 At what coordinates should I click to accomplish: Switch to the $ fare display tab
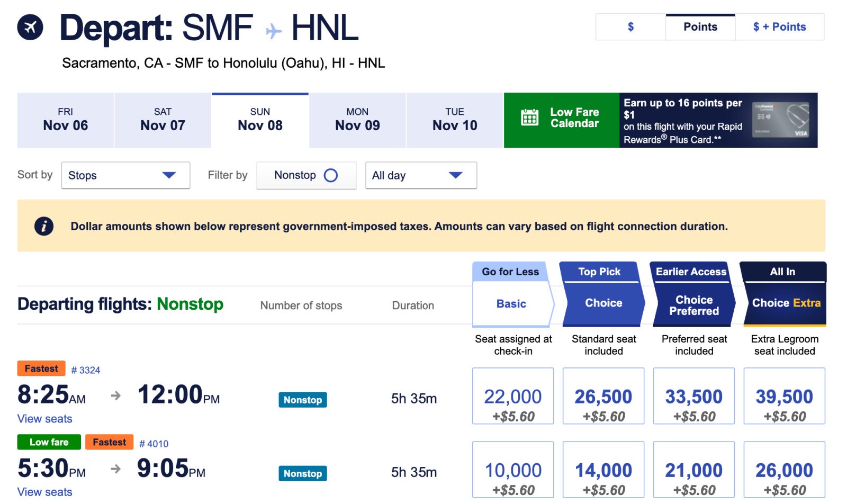point(630,27)
